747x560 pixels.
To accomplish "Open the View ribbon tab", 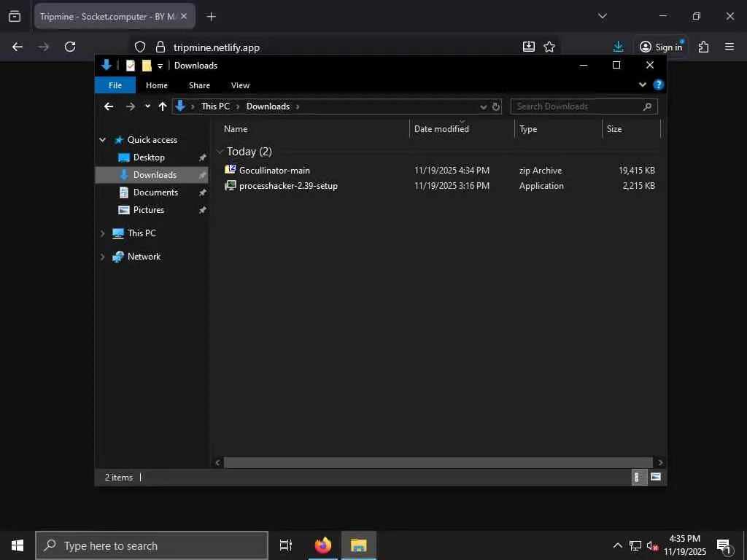I will pyautogui.click(x=240, y=85).
